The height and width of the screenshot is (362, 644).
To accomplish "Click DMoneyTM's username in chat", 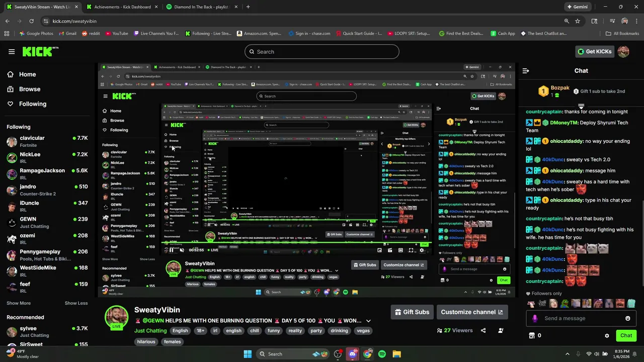I will click(x=563, y=123).
